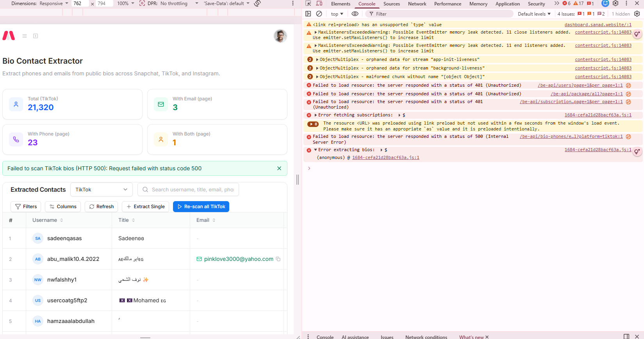Open the TikTok platform dropdown

coord(102,189)
